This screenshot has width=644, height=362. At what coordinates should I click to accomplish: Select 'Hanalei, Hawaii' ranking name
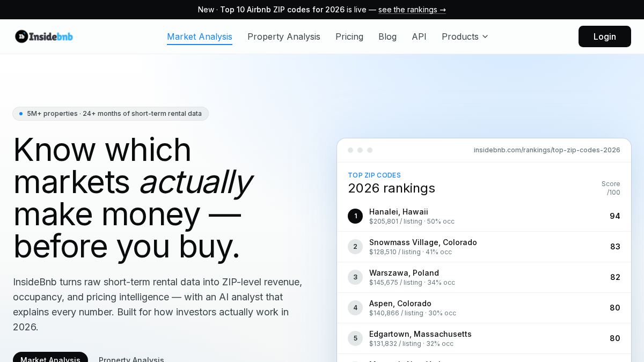pyautogui.click(x=399, y=212)
